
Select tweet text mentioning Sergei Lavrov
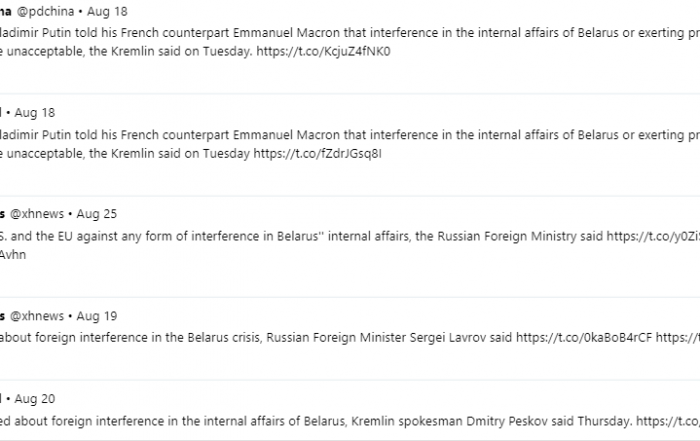[350, 337]
